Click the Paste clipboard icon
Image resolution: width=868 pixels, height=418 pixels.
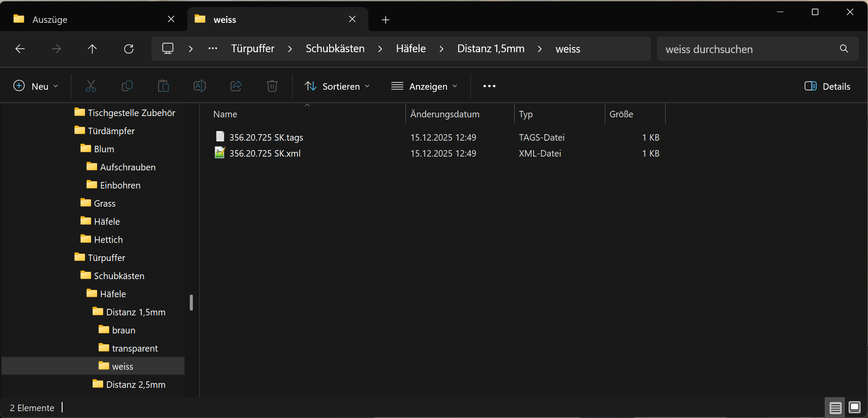(x=164, y=86)
